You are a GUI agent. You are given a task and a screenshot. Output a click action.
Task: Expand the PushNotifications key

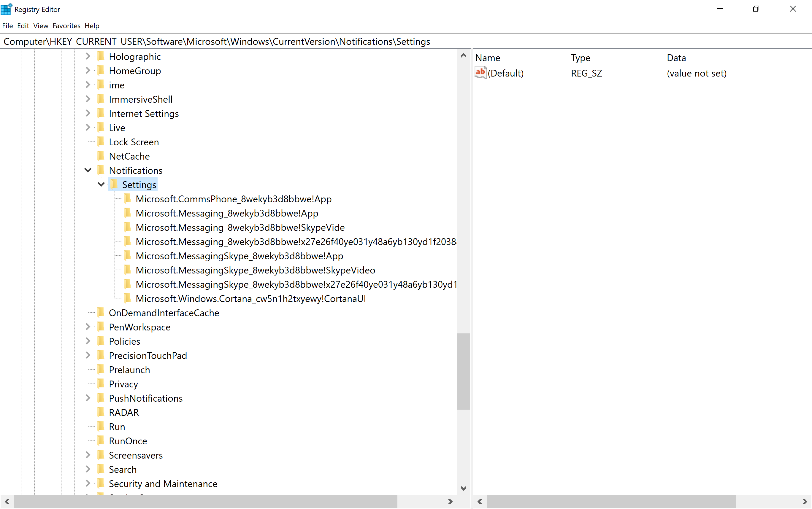click(88, 398)
